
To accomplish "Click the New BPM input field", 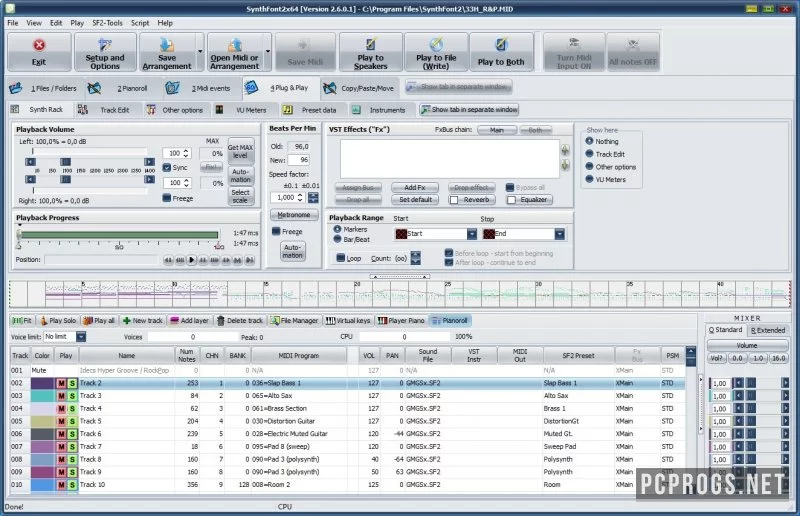I will (298, 160).
